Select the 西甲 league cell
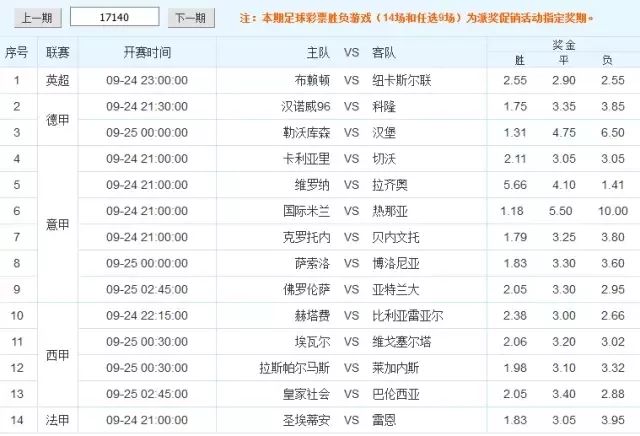 tap(58, 355)
